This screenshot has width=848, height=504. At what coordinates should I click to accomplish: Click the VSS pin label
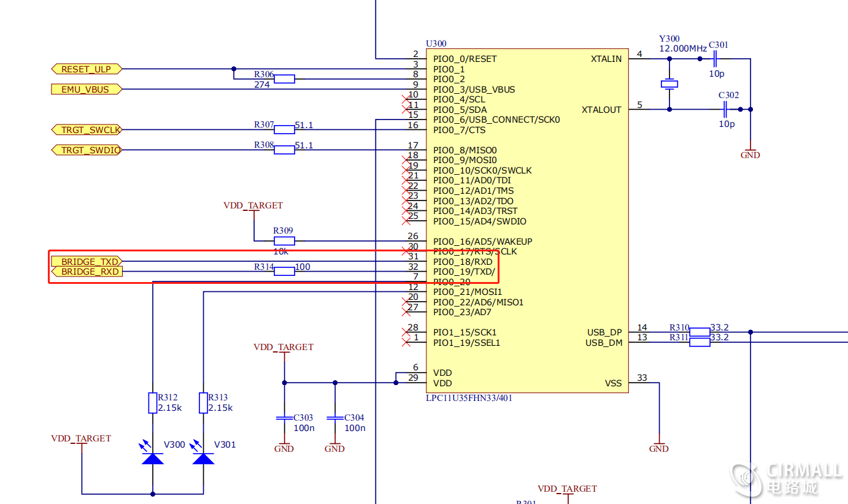[x=614, y=383]
